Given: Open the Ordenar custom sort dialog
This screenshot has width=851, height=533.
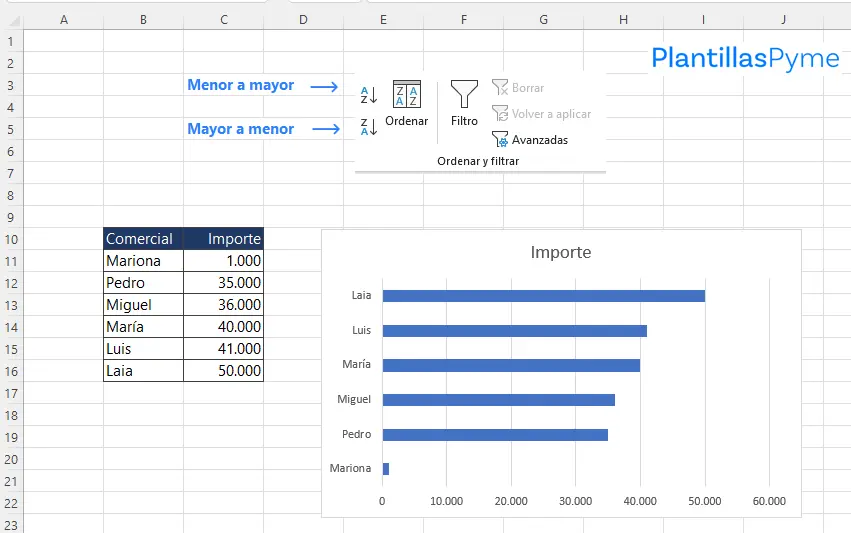Looking at the screenshot, I should [406, 104].
